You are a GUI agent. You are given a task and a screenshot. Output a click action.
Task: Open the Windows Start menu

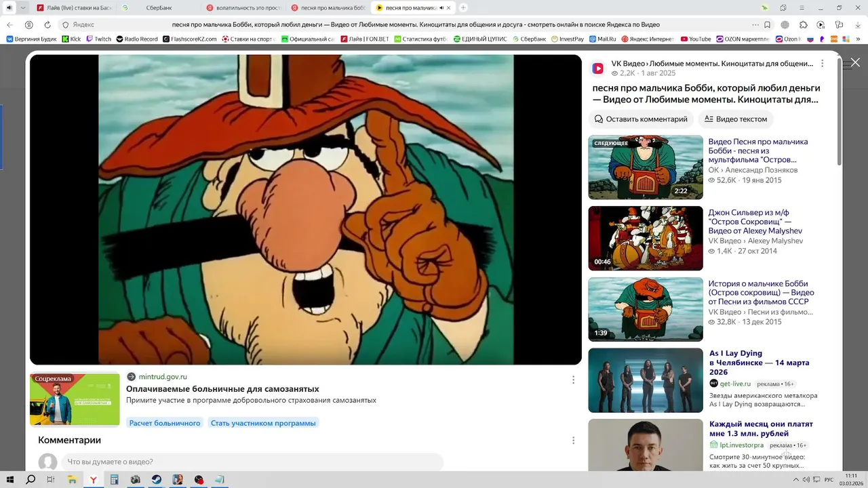pyautogui.click(x=10, y=480)
